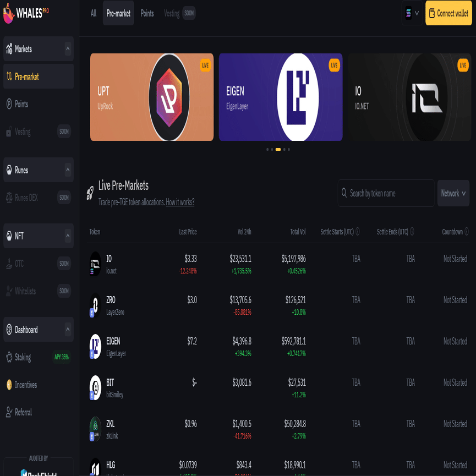
Task: Focus the Search by token name field
Action: 386,193
